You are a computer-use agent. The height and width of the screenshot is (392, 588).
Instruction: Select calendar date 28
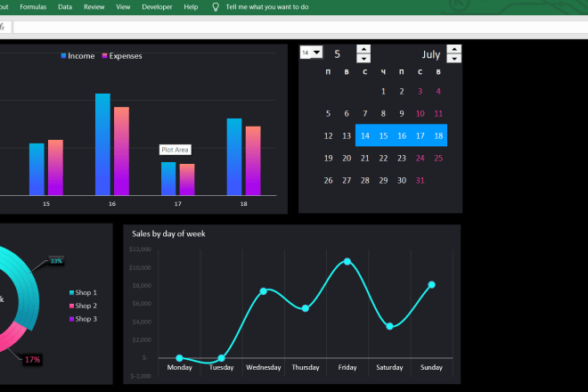coord(365,181)
